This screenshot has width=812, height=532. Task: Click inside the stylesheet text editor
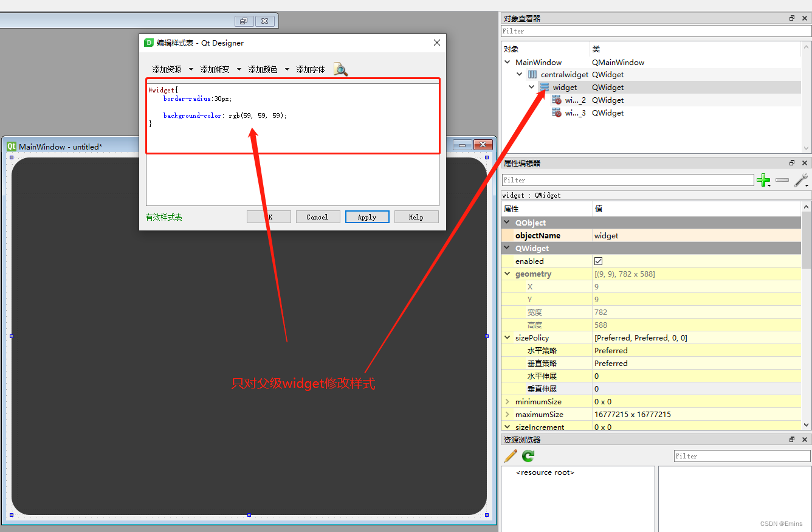point(292,144)
